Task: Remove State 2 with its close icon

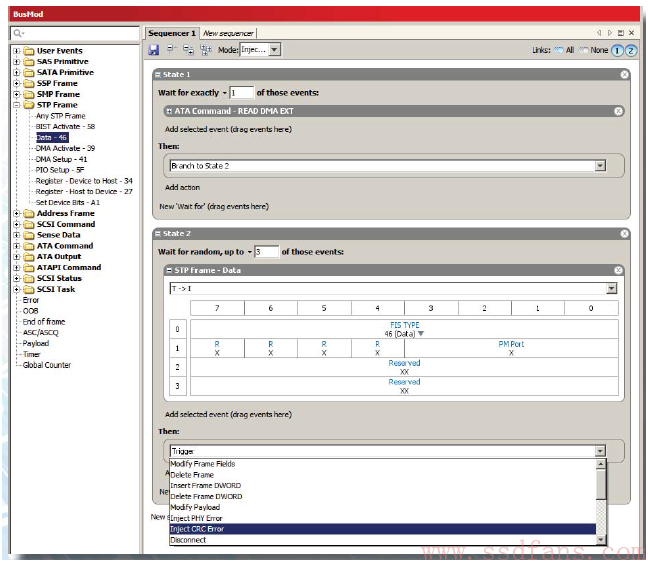Action: point(624,233)
